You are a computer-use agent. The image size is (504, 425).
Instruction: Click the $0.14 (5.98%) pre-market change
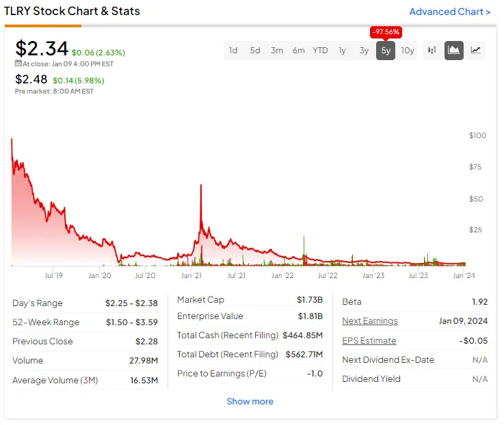tap(79, 81)
